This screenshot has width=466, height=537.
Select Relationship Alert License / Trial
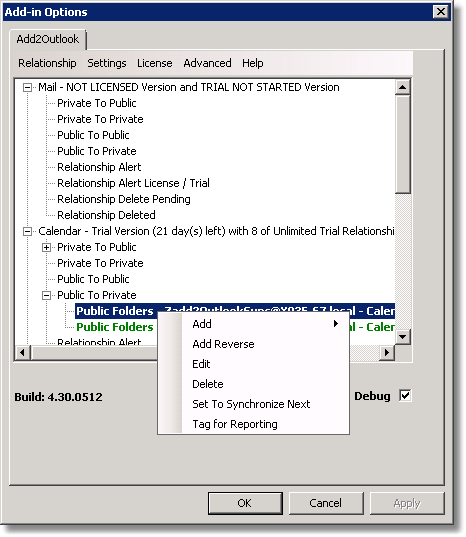(x=133, y=183)
